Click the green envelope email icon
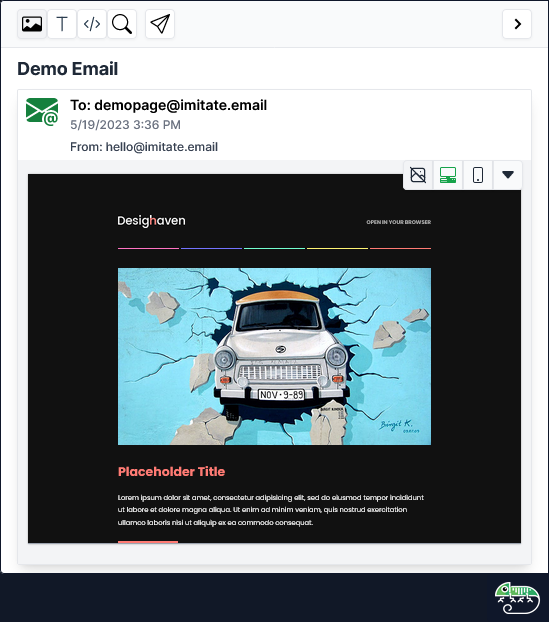Image resolution: width=549 pixels, height=622 pixels. [x=42, y=112]
